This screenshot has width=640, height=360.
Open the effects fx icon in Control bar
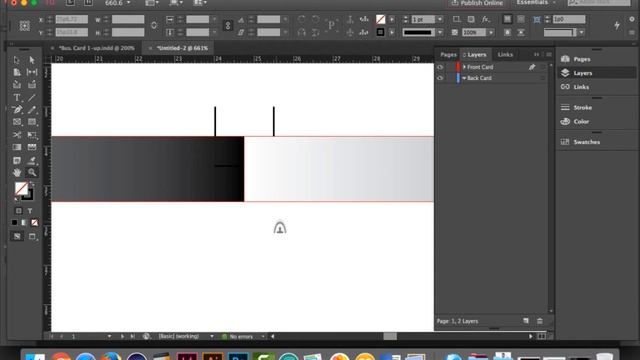click(x=485, y=19)
